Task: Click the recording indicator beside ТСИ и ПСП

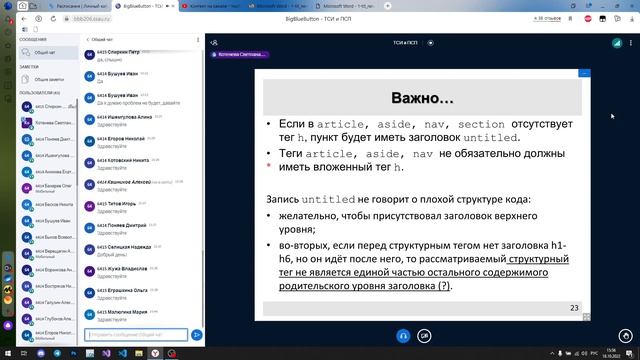Action: (x=431, y=42)
